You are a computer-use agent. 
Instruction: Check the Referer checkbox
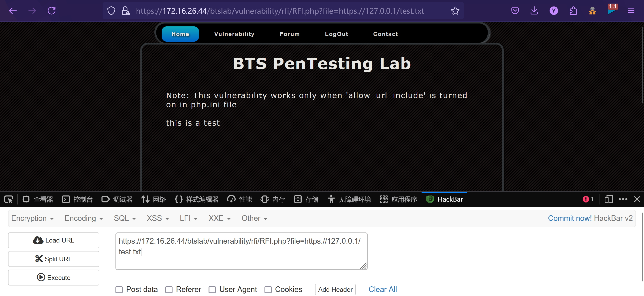pyautogui.click(x=169, y=290)
